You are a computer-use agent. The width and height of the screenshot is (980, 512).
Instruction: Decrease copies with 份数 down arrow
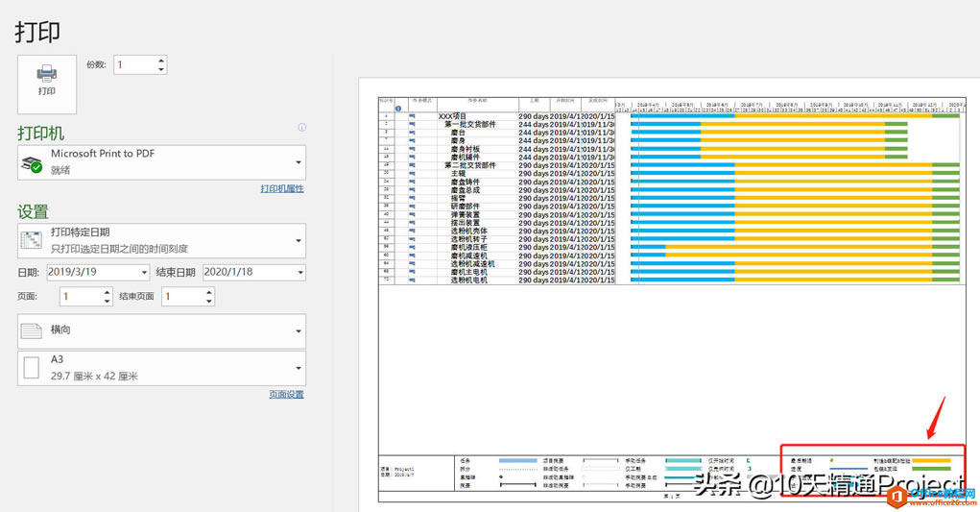click(x=161, y=70)
